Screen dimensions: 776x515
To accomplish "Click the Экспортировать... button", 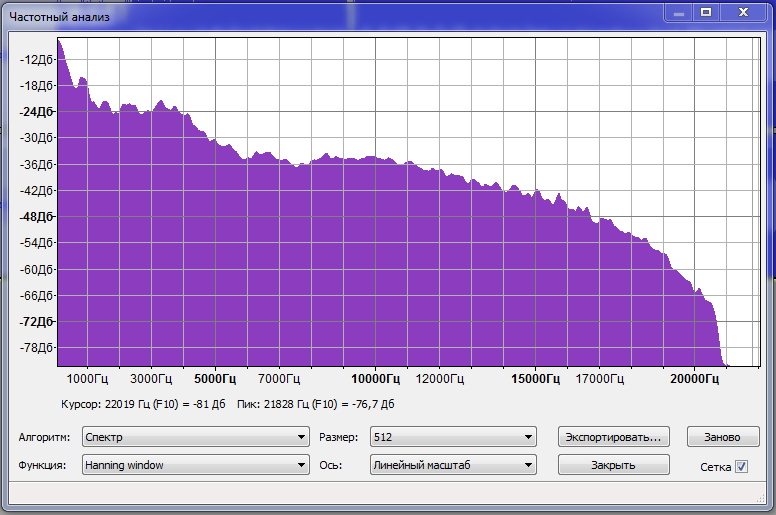I will [614, 437].
